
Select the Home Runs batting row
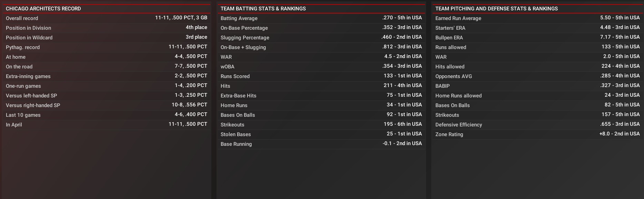[321, 105]
